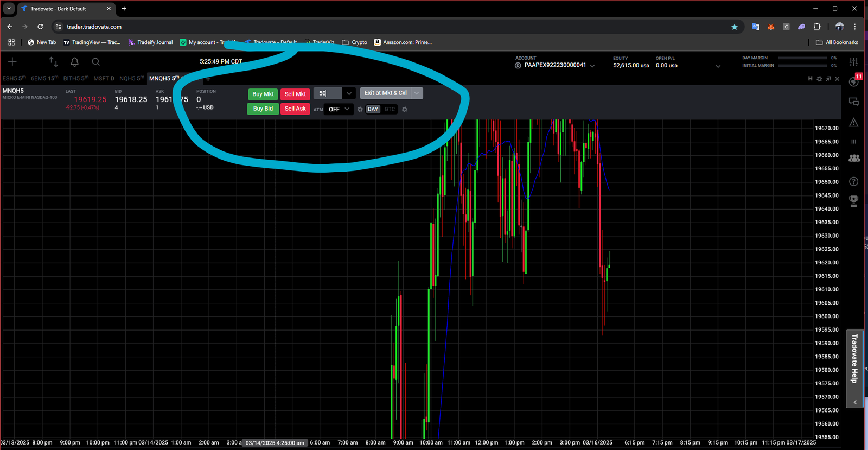Open a new browser tab
Screen dimensions: 868x450
124,9
